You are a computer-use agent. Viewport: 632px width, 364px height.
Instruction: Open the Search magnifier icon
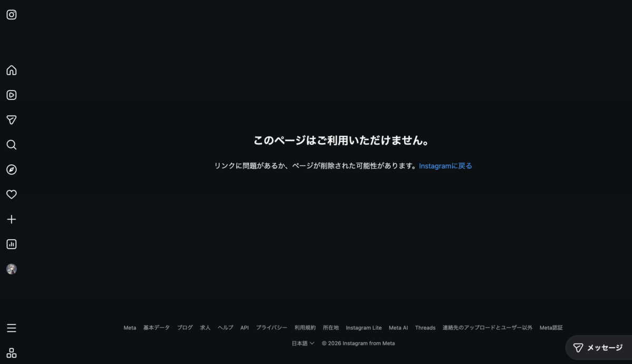[x=12, y=145]
